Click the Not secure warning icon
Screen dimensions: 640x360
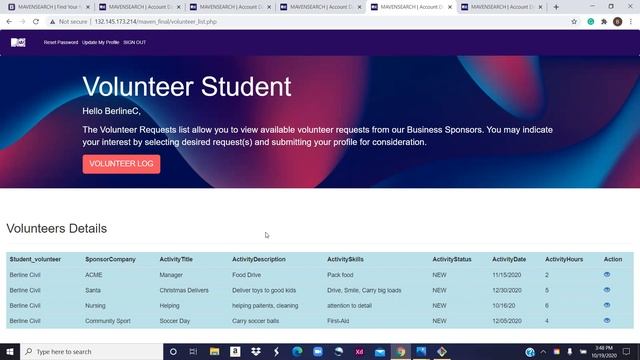point(52,22)
